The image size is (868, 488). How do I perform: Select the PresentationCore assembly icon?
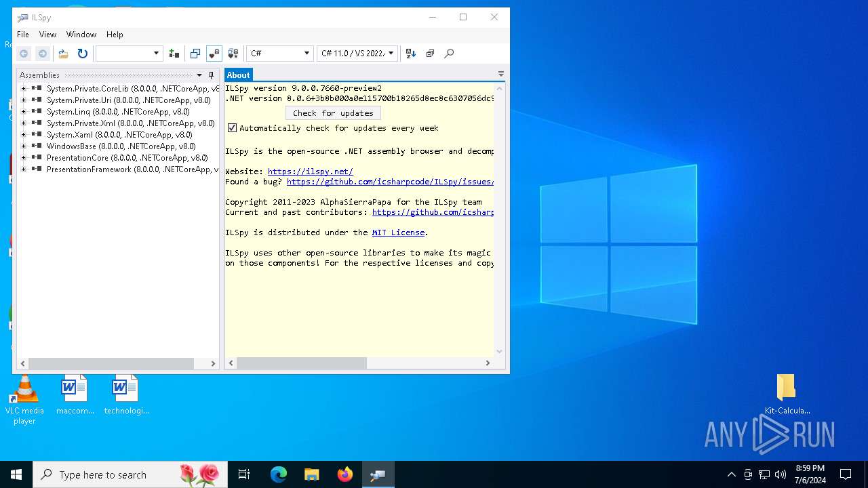tap(37, 158)
